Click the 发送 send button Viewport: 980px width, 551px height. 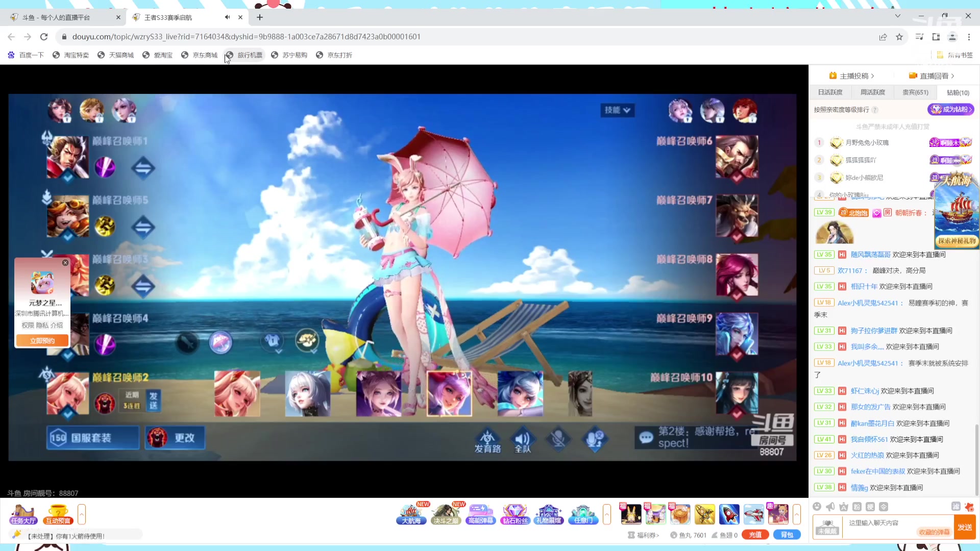pos(964,527)
